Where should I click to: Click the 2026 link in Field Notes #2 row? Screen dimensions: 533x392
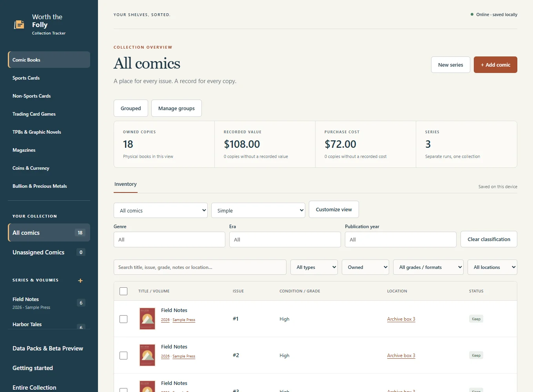(165, 356)
